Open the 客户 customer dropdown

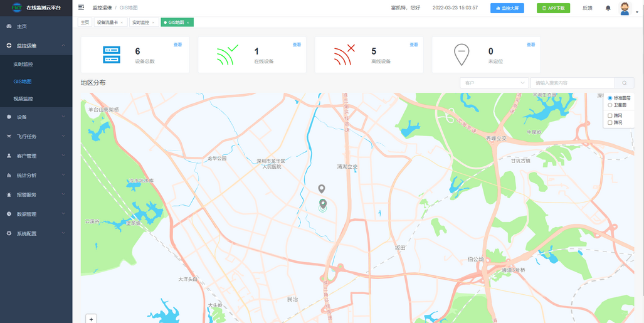(x=494, y=83)
